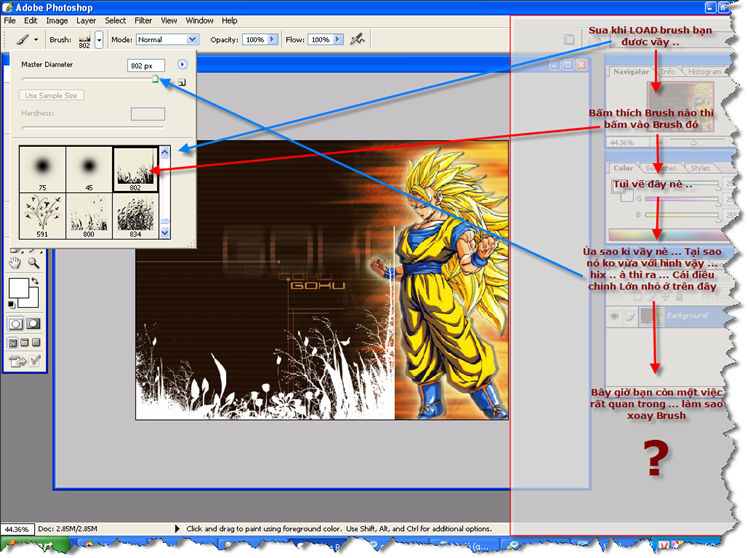This screenshot has width=747, height=558.
Task: Open the file browser icon in options bar
Action: pos(569,40)
